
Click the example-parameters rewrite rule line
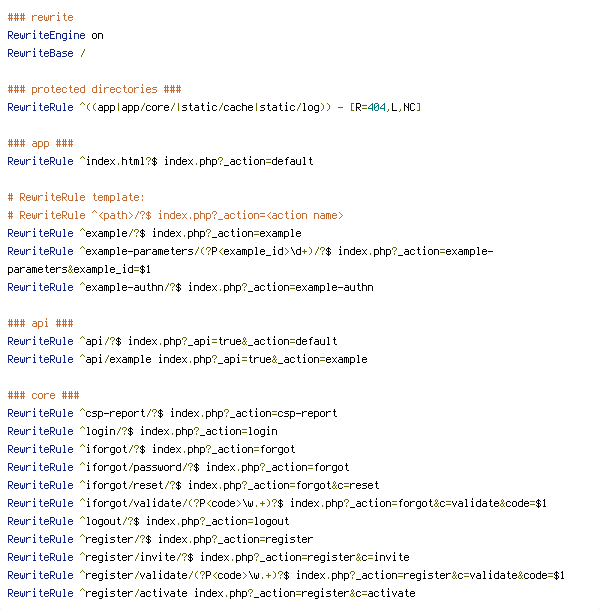250,251
